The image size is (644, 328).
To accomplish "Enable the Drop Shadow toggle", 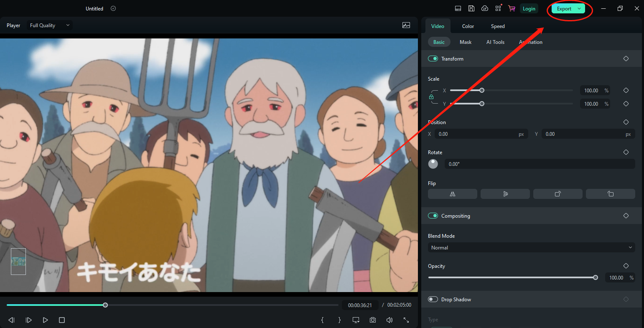I will pyautogui.click(x=433, y=299).
